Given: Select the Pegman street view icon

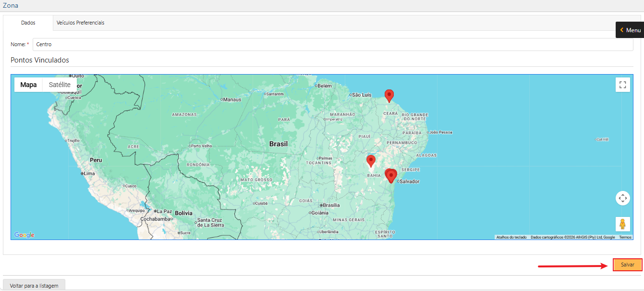Looking at the screenshot, I should [x=622, y=224].
